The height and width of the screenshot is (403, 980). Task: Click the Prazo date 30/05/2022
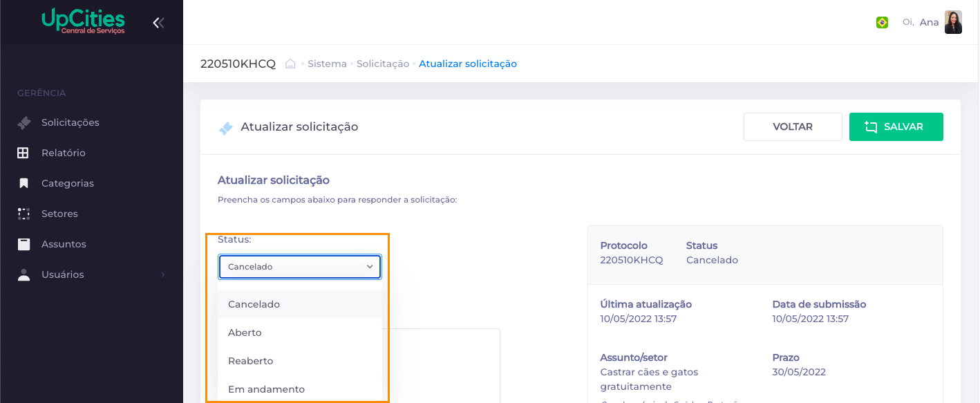799,372
